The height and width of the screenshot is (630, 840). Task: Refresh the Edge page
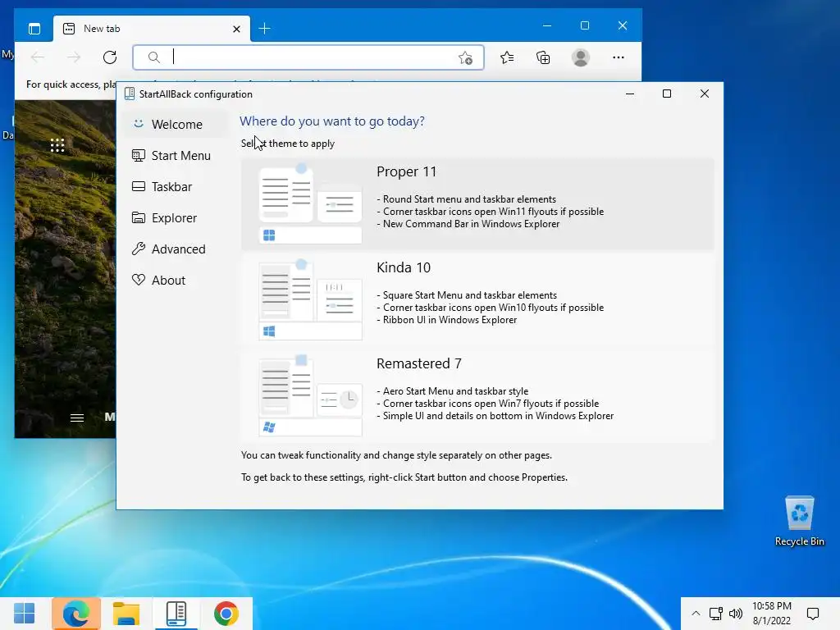click(110, 57)
